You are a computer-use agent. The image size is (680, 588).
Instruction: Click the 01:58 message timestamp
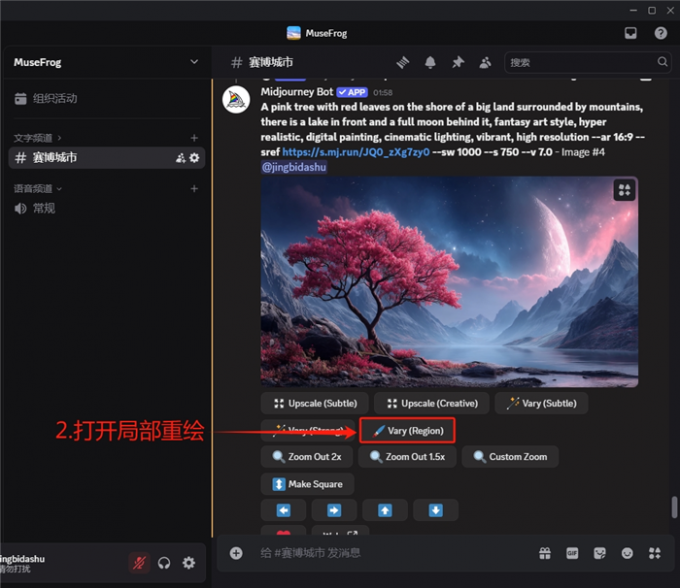(x=382, y=93)
